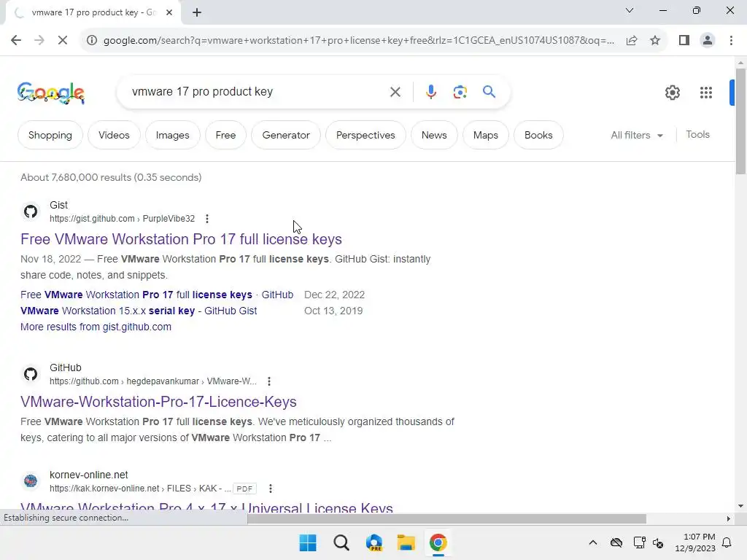Close the vmware 17 pro product key tab
The image size is (747, 560).
coord(169,13)
